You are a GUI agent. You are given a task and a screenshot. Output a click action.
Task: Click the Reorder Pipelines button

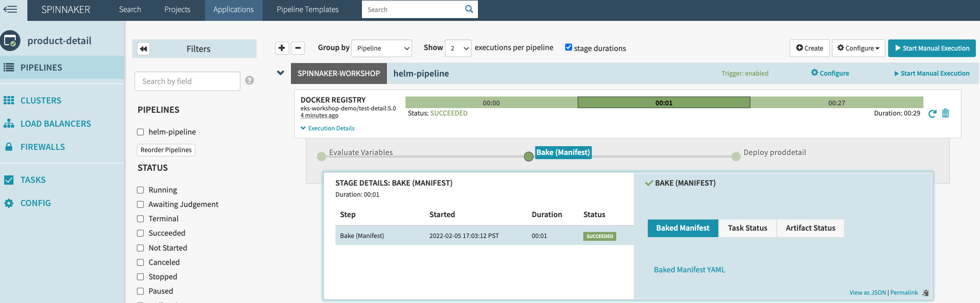[166, 150]
